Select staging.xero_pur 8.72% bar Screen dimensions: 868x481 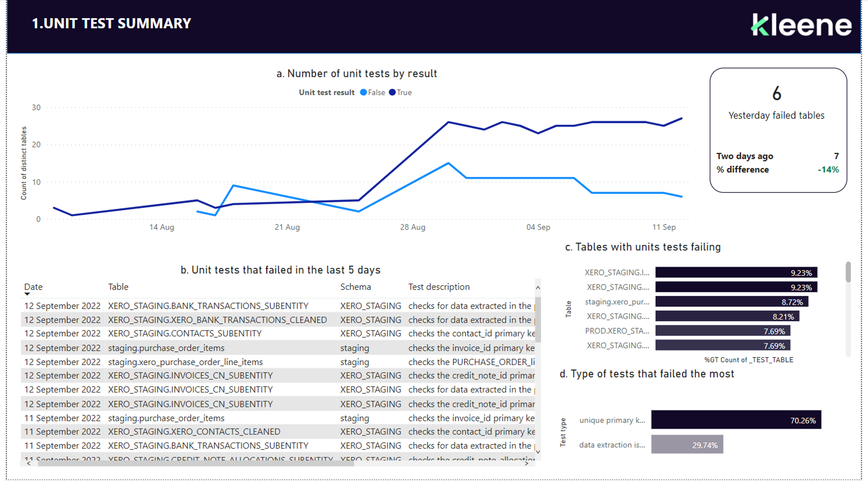coord(731,302)
